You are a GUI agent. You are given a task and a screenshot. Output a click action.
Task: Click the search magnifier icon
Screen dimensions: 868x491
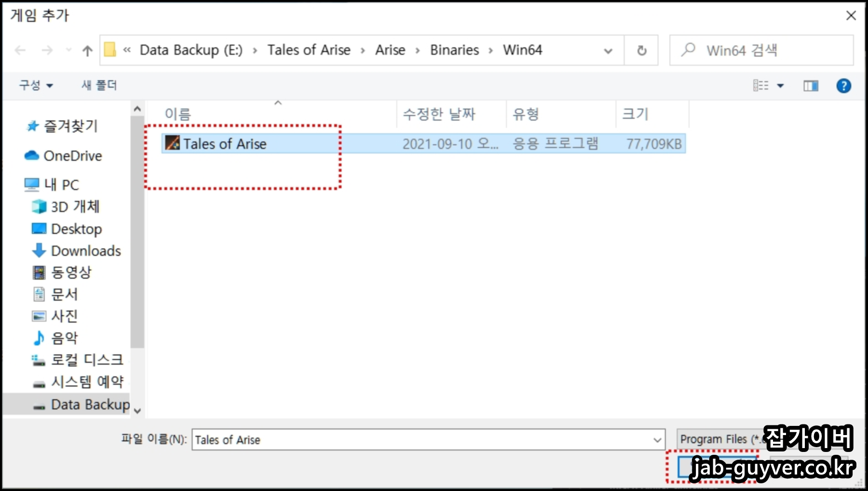click(689, 49)
